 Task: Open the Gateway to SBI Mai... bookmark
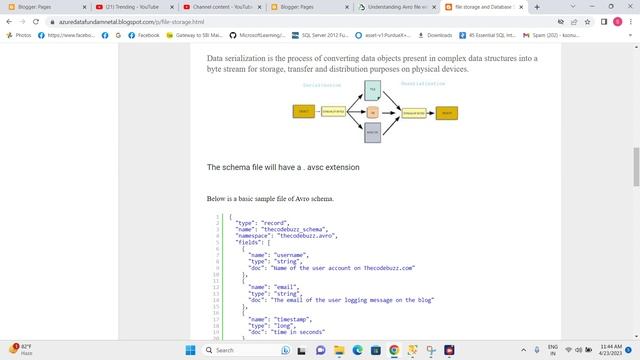[194, 35]
